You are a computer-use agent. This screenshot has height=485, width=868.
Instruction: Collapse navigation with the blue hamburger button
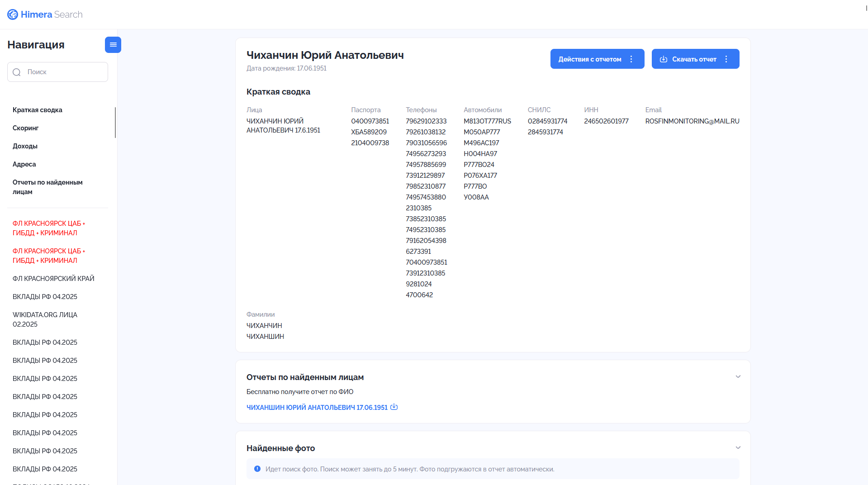[113, 45]
